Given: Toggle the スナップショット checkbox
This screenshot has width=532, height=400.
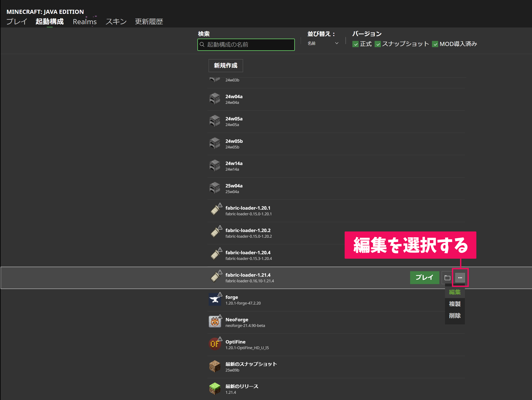Looking at the screenshot, I should pyautogui.click(x=378, y=44).
